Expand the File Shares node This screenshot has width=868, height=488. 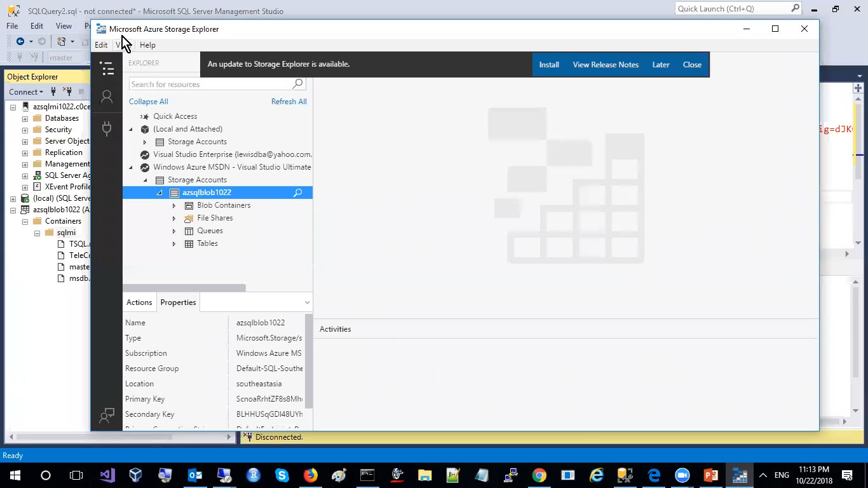point(174,218)
